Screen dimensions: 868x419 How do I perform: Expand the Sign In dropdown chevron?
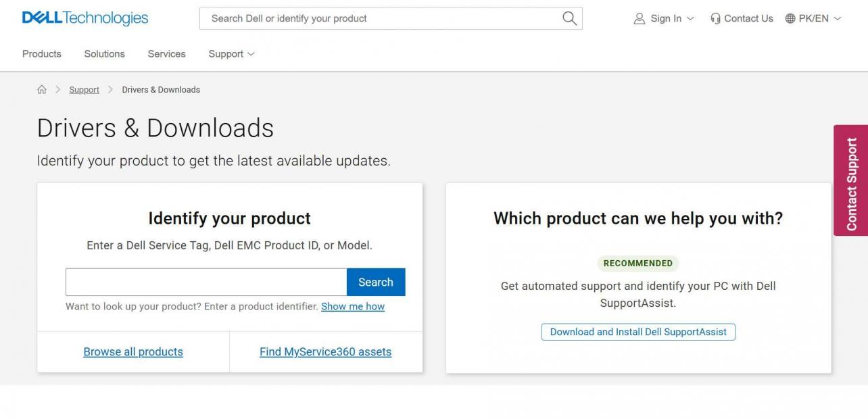click(x=690, y=19)
